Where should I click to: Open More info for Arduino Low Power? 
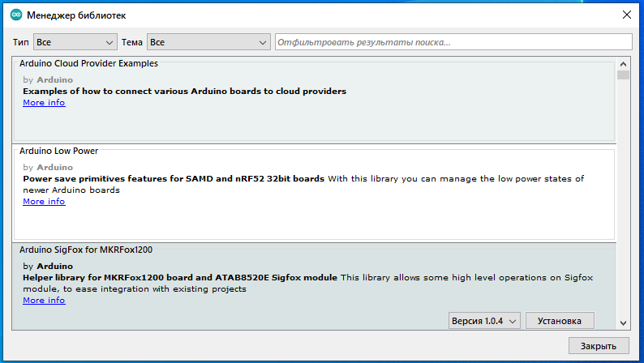[44, 202]
